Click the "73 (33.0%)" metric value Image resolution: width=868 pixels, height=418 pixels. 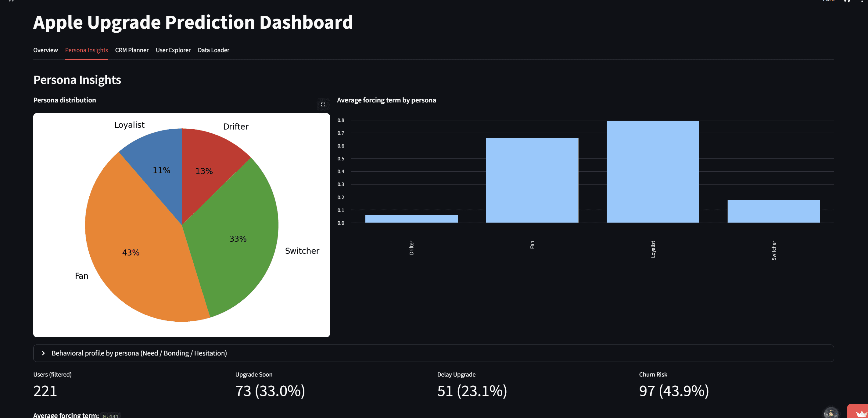click(270, 391)
